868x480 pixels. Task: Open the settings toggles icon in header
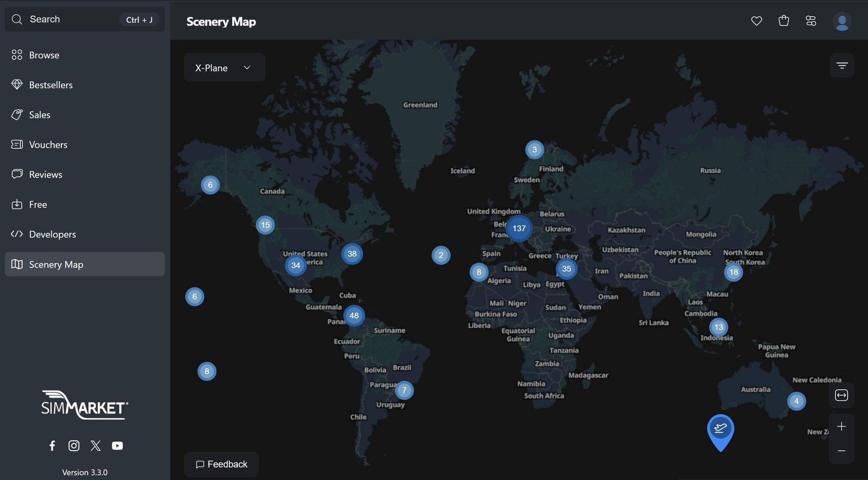pyautogui.click(x=811, y=21)
